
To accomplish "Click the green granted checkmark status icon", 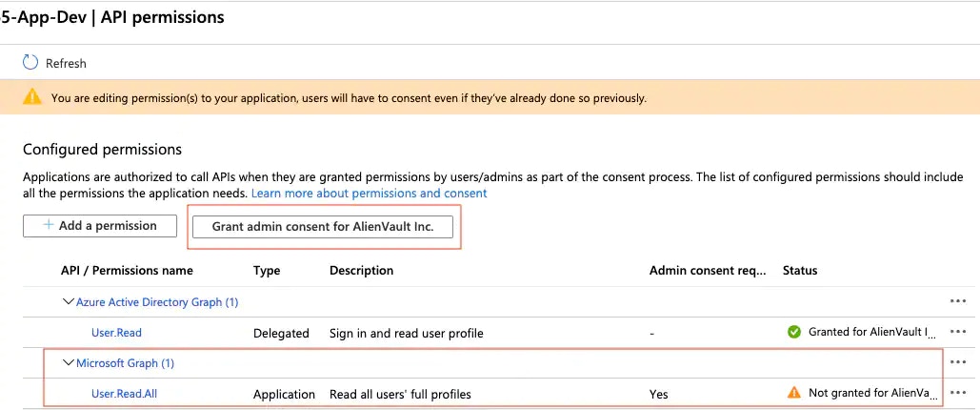I will [794, 332].
